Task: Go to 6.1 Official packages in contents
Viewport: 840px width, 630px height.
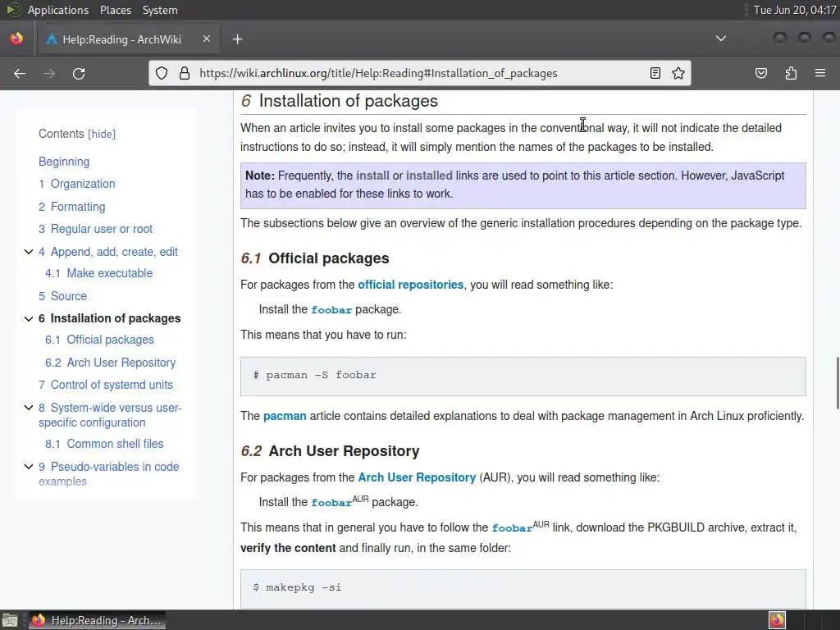Action: click(x=99, y=340)
